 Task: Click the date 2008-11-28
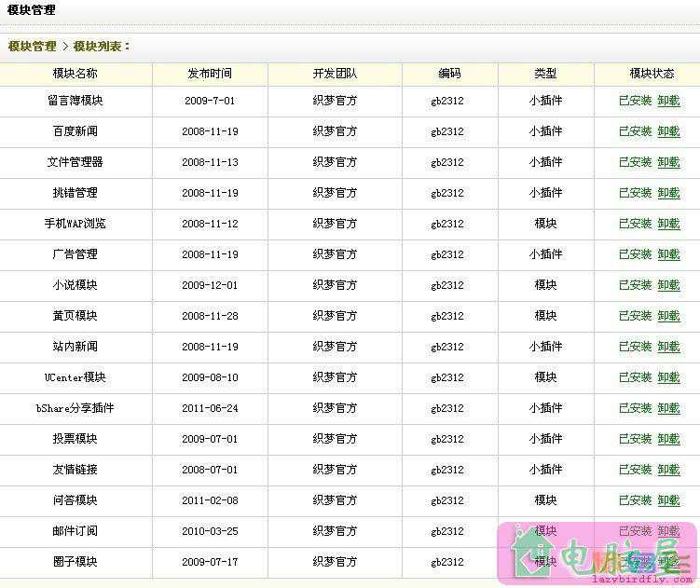[x=210, y=316]
